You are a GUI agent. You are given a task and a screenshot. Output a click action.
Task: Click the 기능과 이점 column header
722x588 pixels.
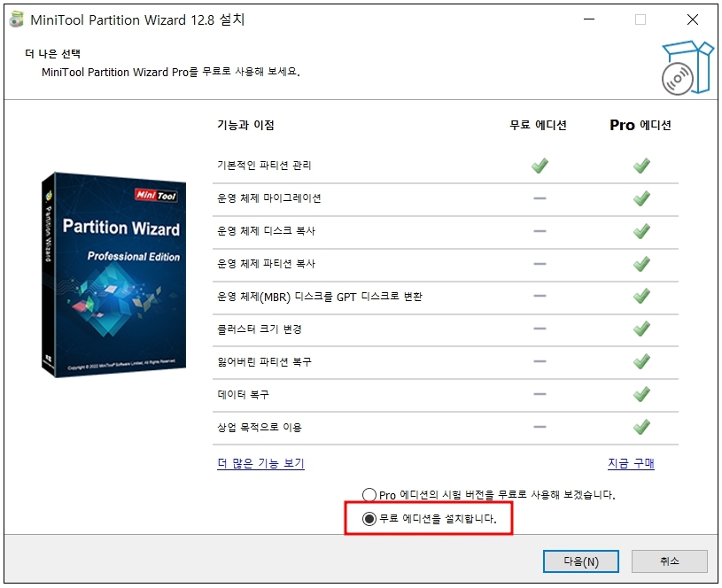(245, 125)
